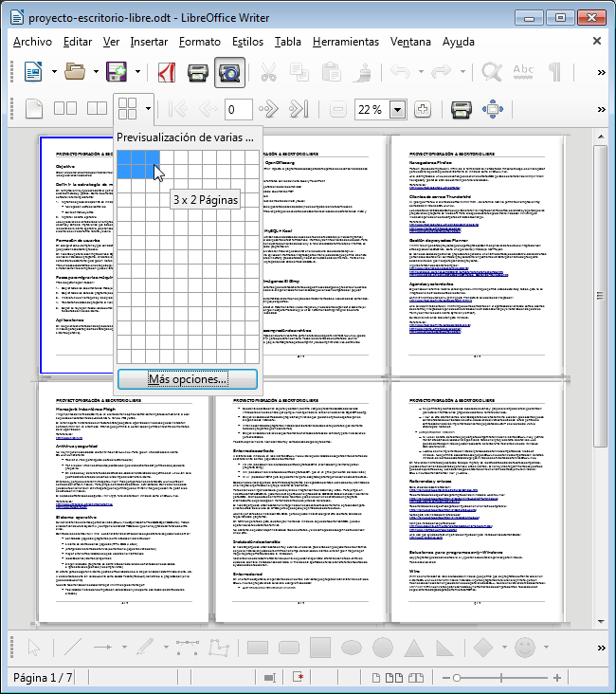Switch to single page preview
Screen dimensions: 616x694
[34, 109]
